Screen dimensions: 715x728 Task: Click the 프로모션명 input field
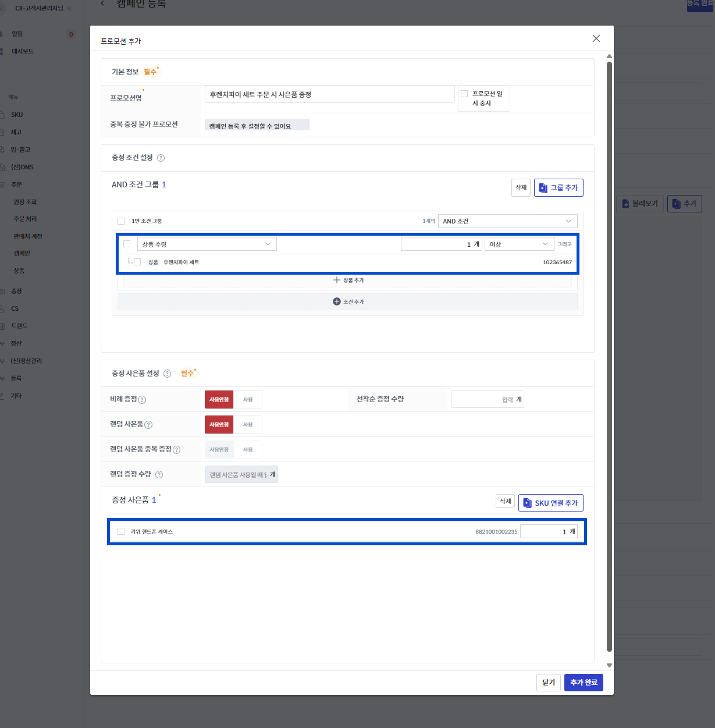329,94
